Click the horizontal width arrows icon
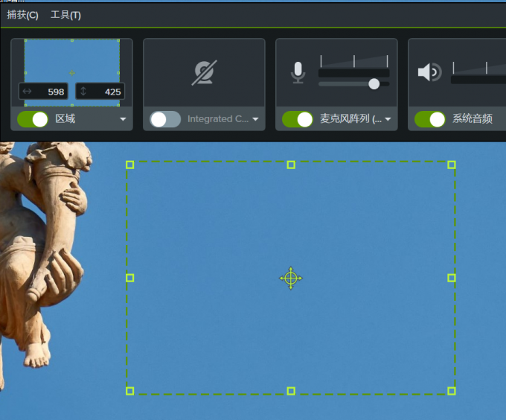Image resolution: width=506 pixels, height=420 pixels. coord(27,92)
